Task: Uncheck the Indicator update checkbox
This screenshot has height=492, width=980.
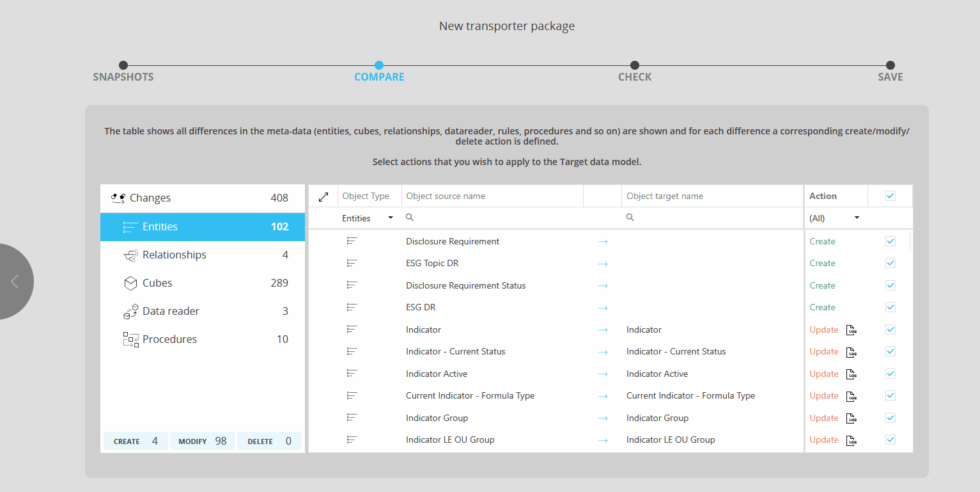Action: [x=890, y=329]
